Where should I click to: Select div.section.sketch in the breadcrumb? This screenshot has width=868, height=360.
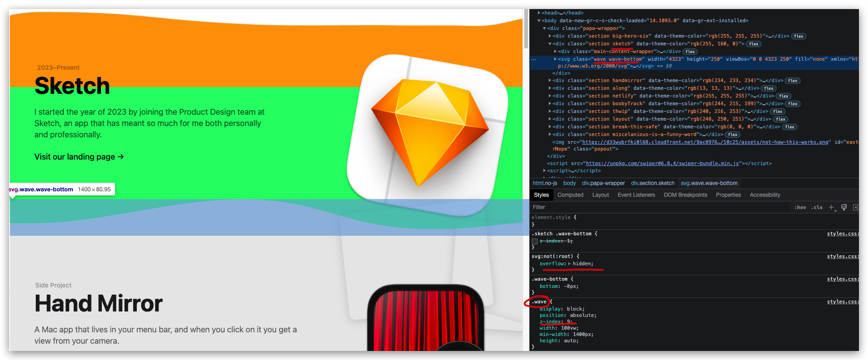pos(652,183)
